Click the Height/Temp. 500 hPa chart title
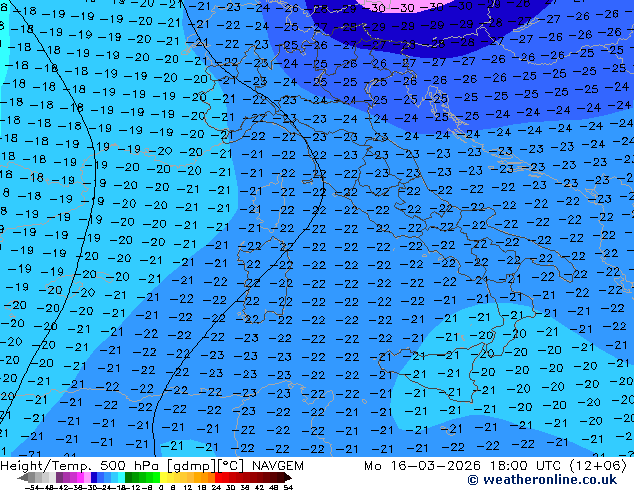Image resolution: width=634 pixels, height=490 pixels. pos(81,465)
